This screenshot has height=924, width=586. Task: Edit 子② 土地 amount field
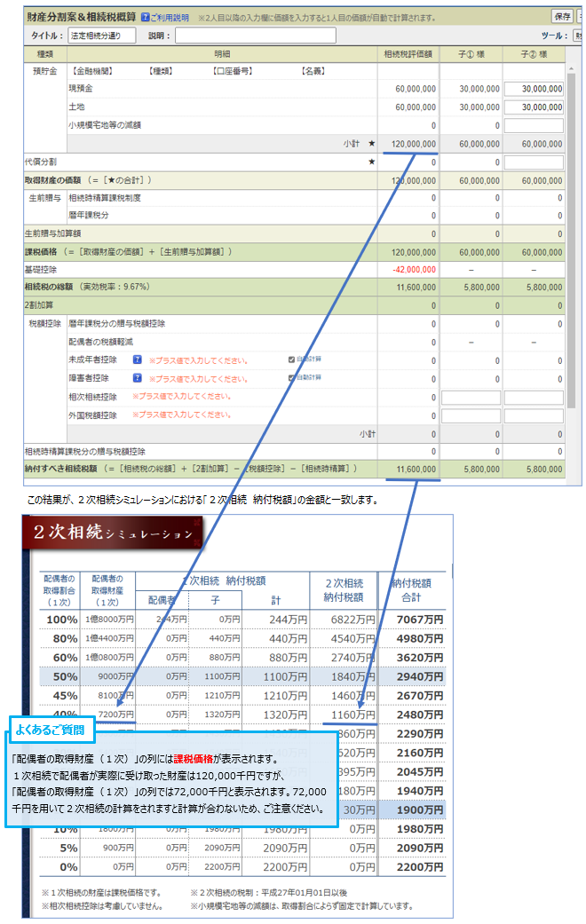(x=534, y=107)
